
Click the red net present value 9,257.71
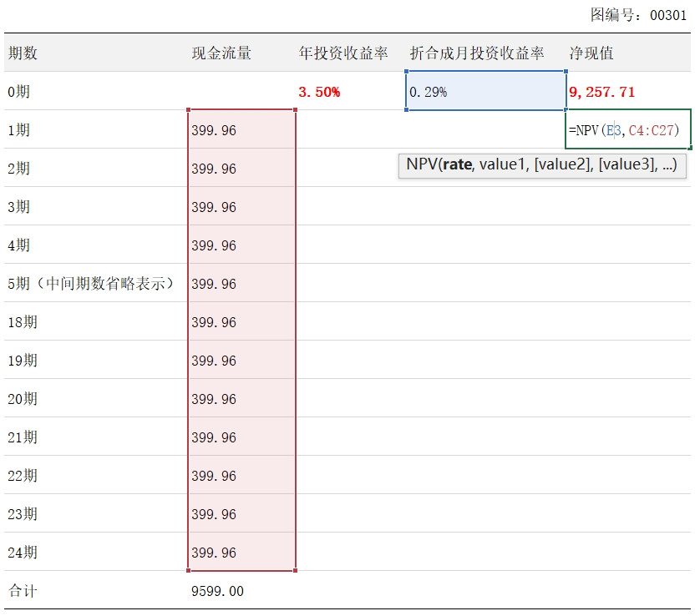[601, 92]
